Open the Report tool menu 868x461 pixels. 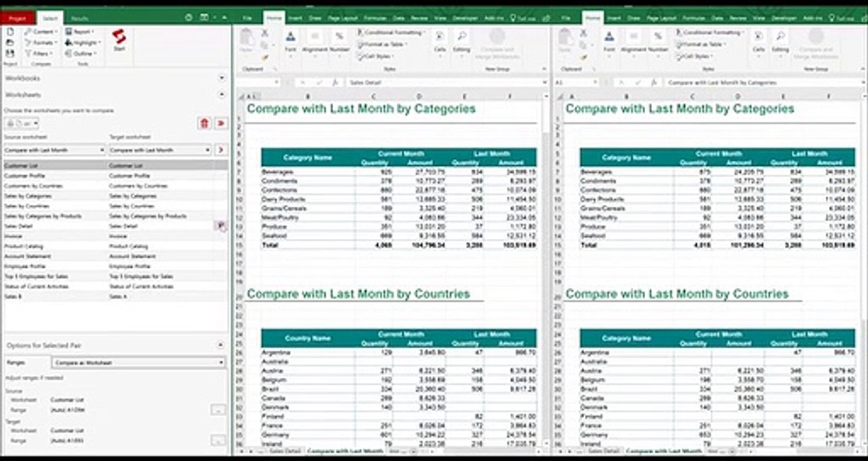[x=79, y=31]
